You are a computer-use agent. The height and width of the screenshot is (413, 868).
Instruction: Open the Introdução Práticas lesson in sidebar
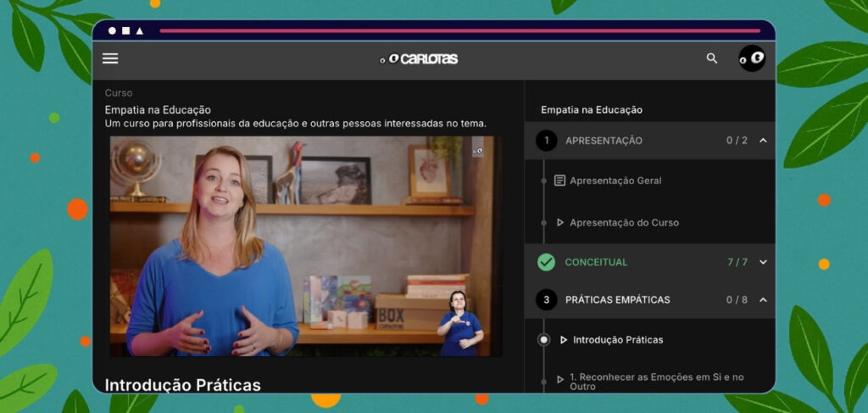(618, 340)
